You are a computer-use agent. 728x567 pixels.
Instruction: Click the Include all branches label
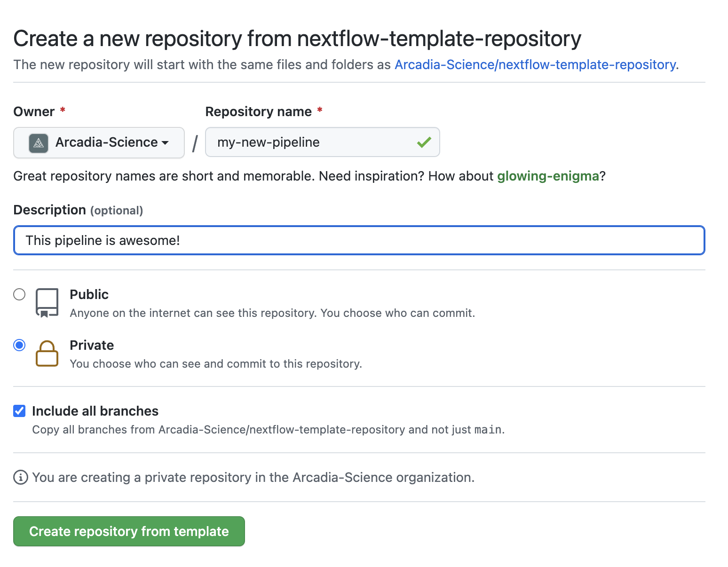pyautogui.click(x=95, y=411)
